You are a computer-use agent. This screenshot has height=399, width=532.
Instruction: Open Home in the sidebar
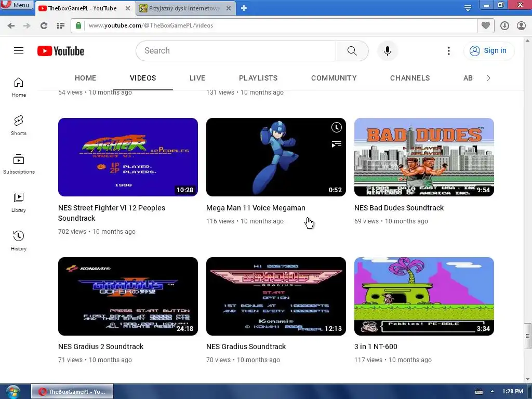coord(19,87)
